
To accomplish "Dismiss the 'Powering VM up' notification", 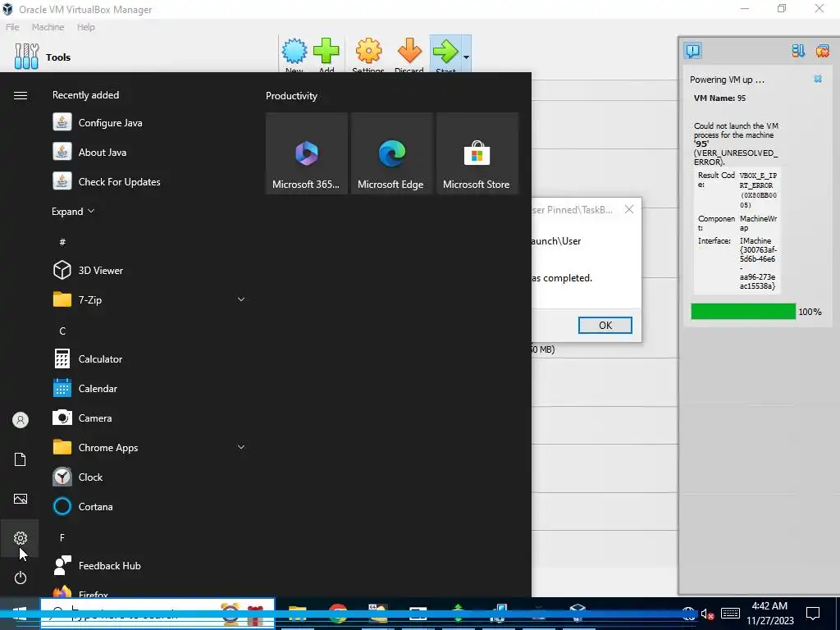I will tap(818, 79).
